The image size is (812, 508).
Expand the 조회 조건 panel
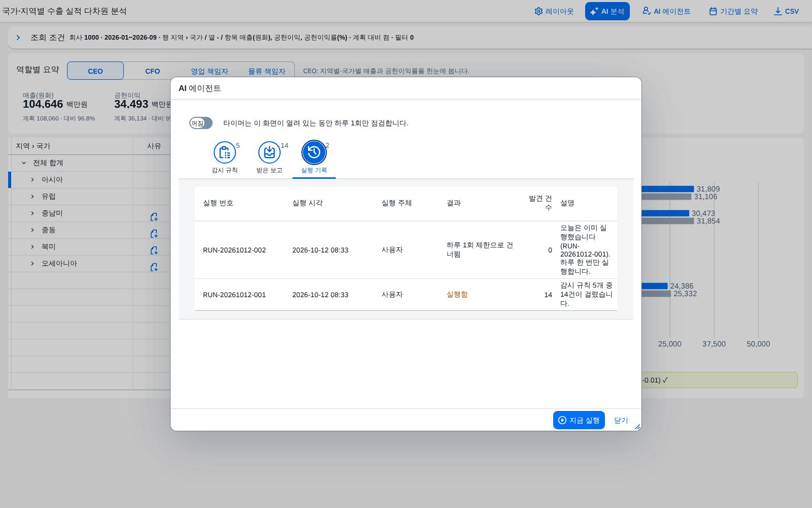tap(18, 38)
